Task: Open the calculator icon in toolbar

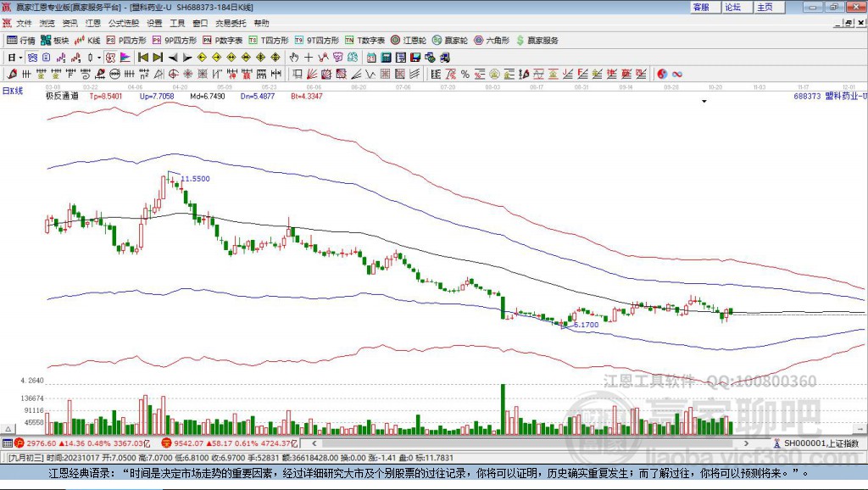Action: coord(387,58)
